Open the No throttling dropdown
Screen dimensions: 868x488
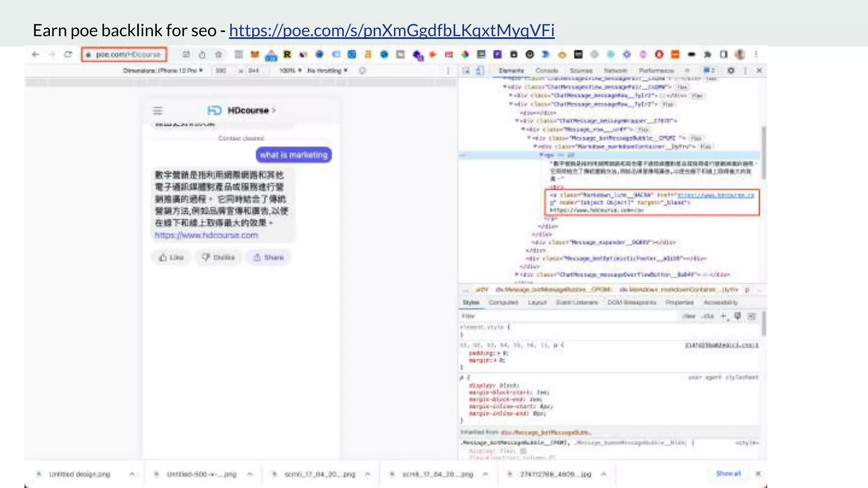tap(327, 71)
